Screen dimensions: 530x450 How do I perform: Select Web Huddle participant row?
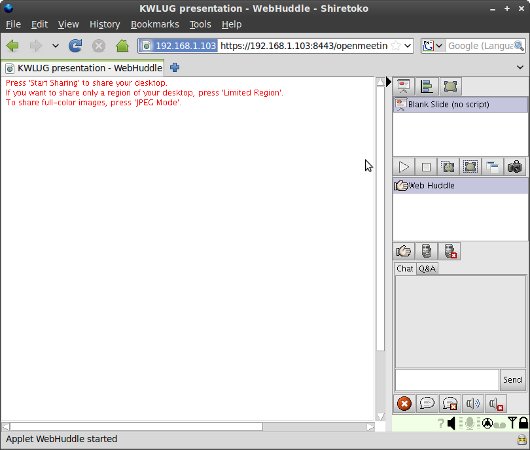click(460, 186)
